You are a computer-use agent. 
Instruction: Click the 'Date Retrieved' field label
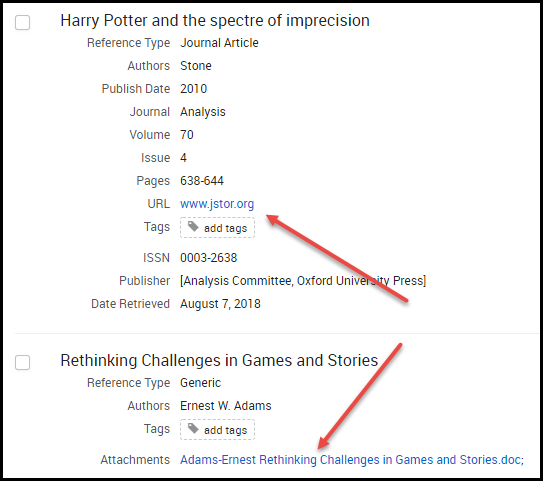pos(131,304)
